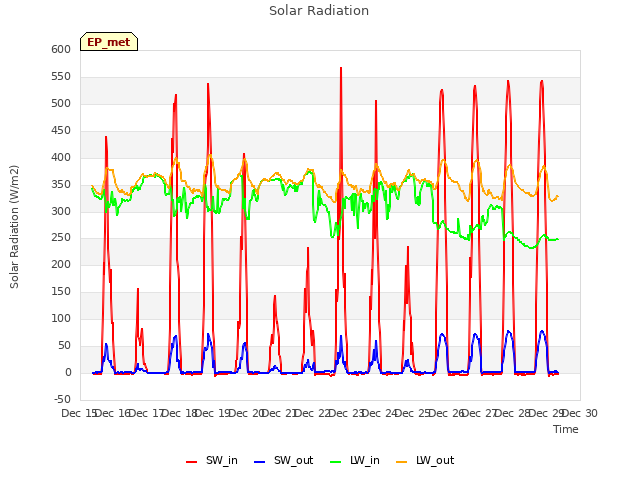Click the 300 y-axis tick label
This screenshot has height=480, width=640.
coord(61,211)
